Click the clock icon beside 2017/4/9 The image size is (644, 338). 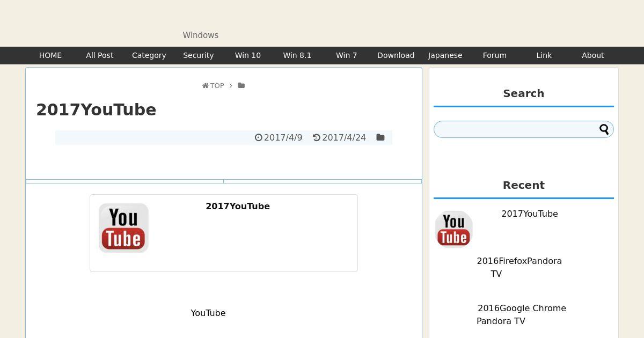click(x=259, y=137)
